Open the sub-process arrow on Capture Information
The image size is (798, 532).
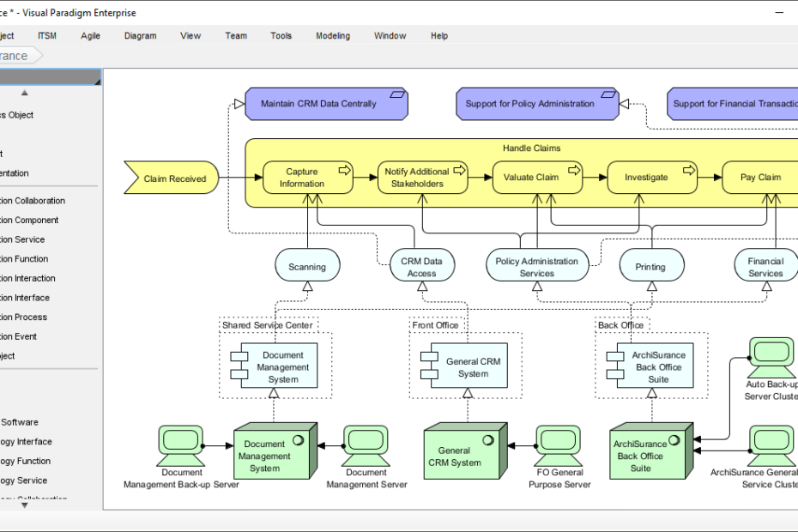pos(346,169)
